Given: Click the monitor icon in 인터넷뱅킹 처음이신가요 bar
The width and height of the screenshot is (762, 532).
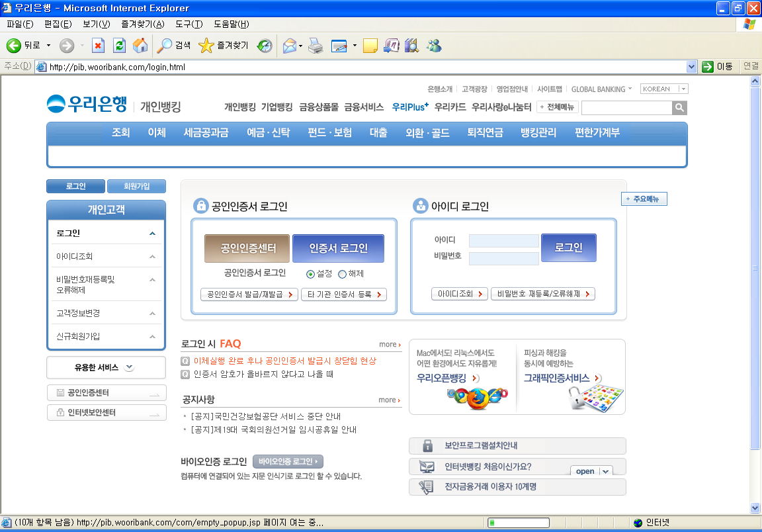Looking at the screenshot, I should tap(427, 467).
